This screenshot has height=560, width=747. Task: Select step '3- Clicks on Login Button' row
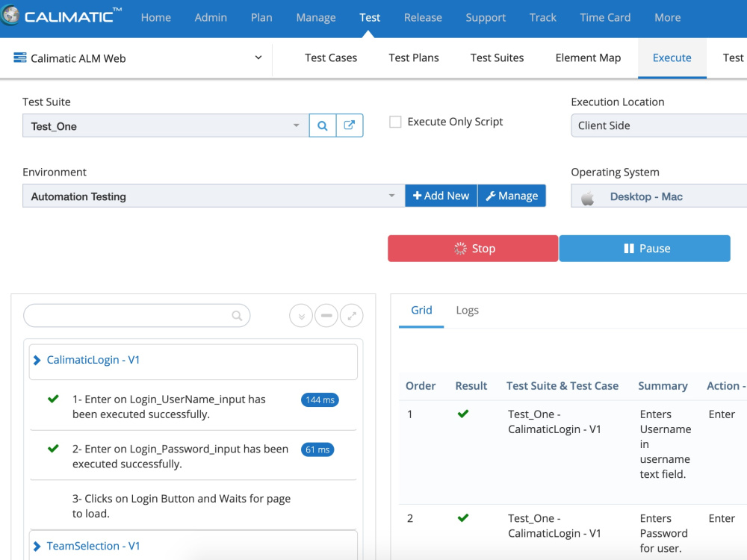[193, 505]
